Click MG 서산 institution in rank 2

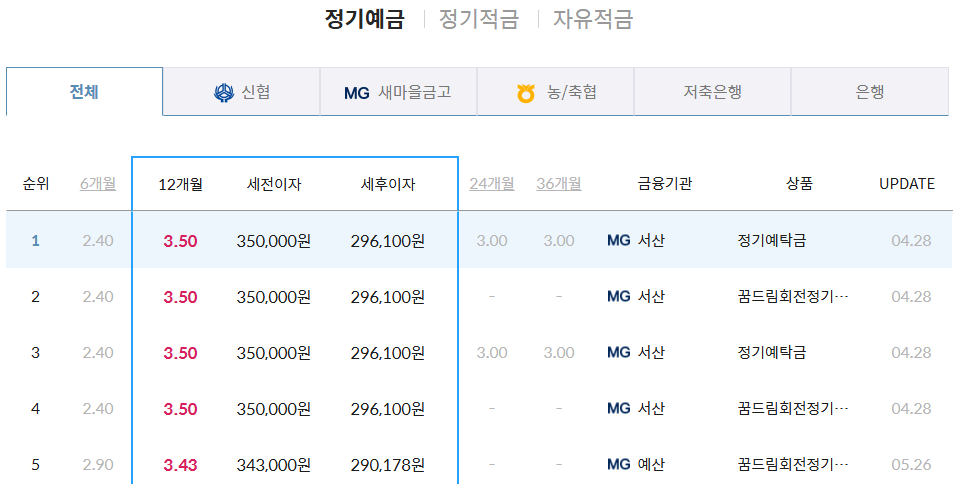coord(635,296)
